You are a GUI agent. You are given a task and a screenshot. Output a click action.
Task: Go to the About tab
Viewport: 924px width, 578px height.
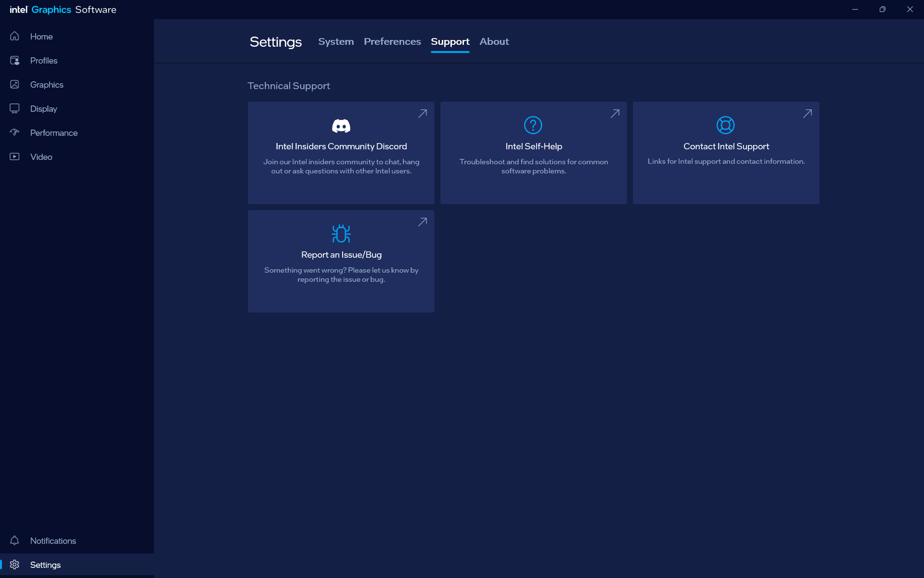494,41
